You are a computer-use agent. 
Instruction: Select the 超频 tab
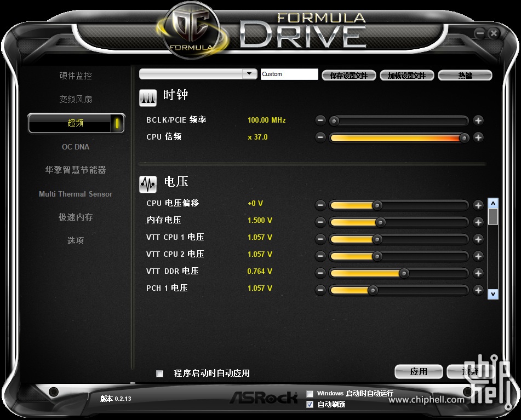coord(76,123)
